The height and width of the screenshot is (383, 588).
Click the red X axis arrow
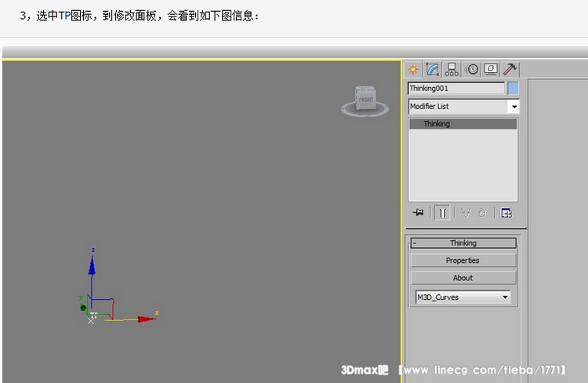(147, 319)
